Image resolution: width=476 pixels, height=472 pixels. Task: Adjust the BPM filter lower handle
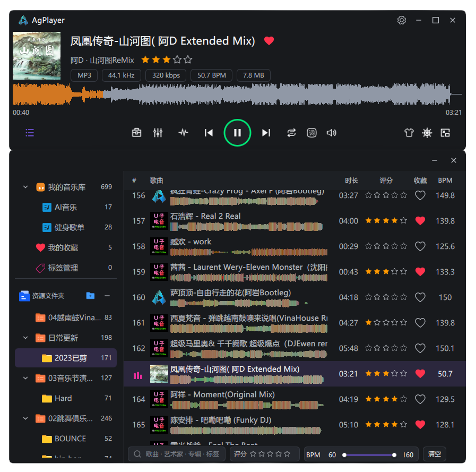click(x=344, y=455)
